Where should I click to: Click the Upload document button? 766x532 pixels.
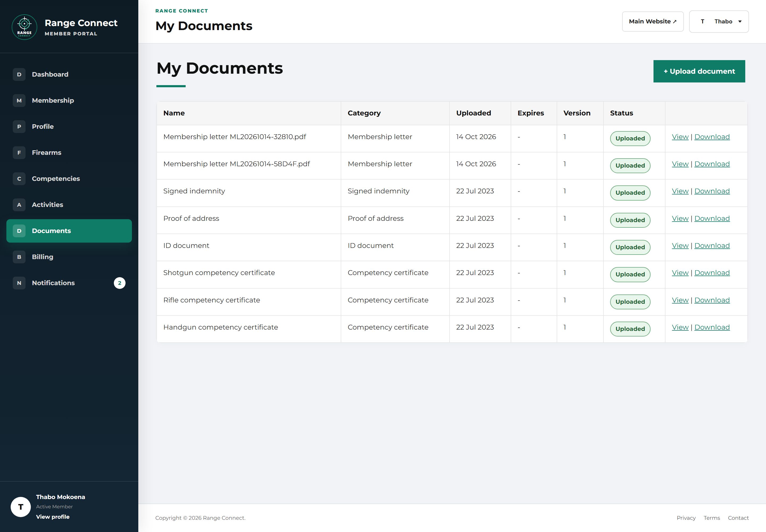pos(699,71)
